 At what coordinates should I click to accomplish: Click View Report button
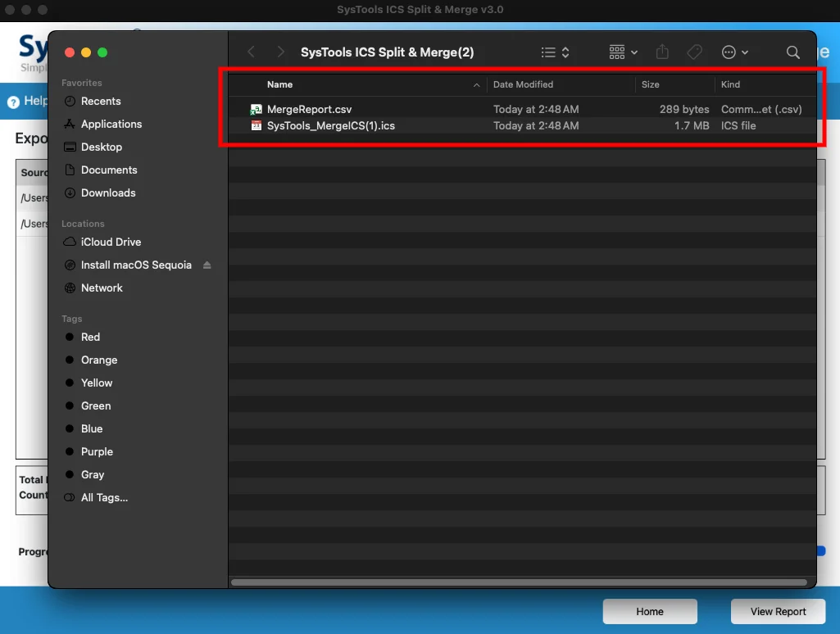click(778, 612)
